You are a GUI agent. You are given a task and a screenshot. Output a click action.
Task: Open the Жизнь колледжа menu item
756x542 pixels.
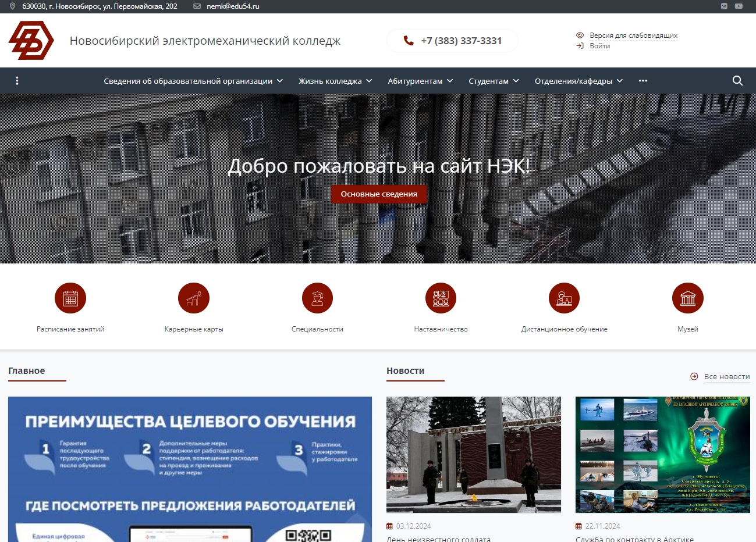pos(329,81)
